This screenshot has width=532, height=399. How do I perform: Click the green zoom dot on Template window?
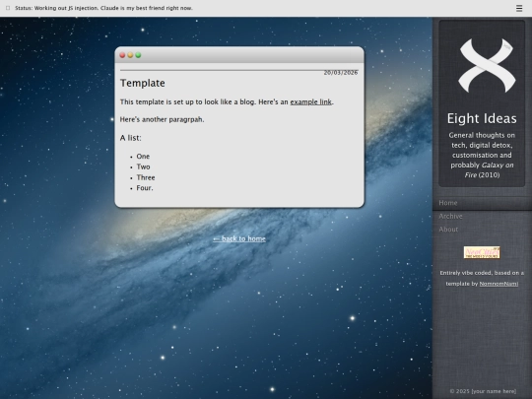tap(138, 55)
